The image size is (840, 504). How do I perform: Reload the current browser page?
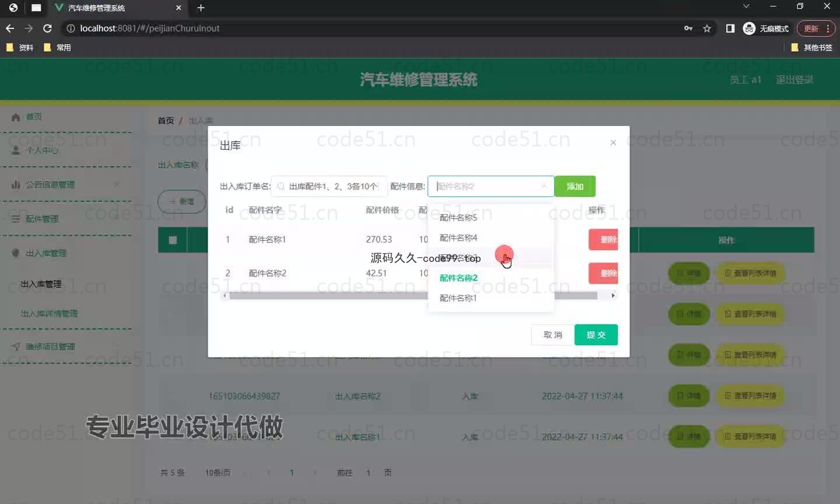coord(47,28)
